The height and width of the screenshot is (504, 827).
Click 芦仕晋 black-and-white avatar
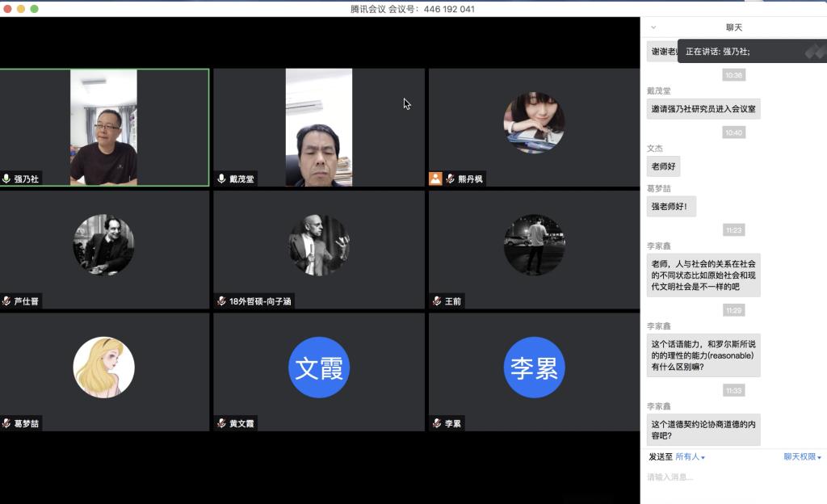103,246
